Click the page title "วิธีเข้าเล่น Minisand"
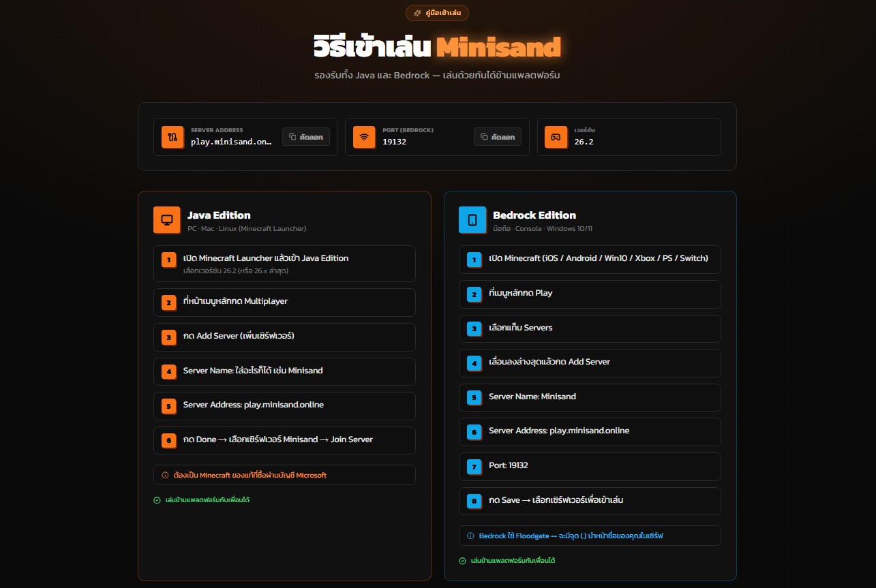 click(x=437, y=47)
